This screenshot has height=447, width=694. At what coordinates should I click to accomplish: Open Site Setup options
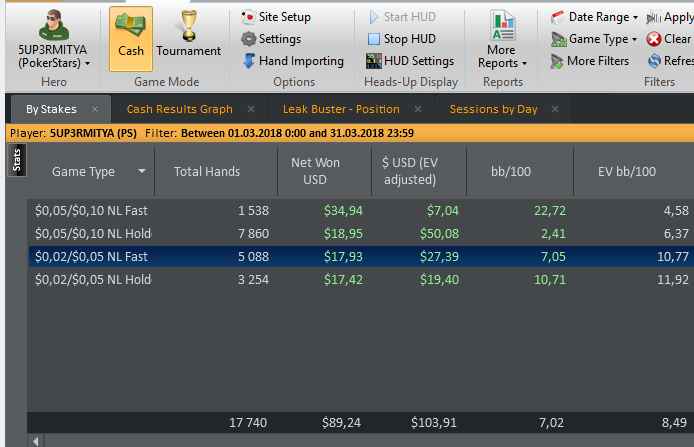[276, 17]
